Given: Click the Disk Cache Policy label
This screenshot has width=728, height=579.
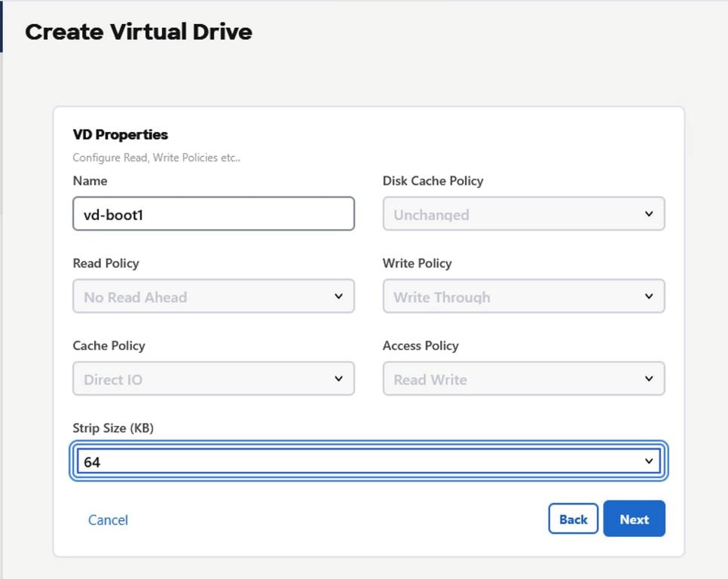Looking at the screenshot, I should click(433, 181).
